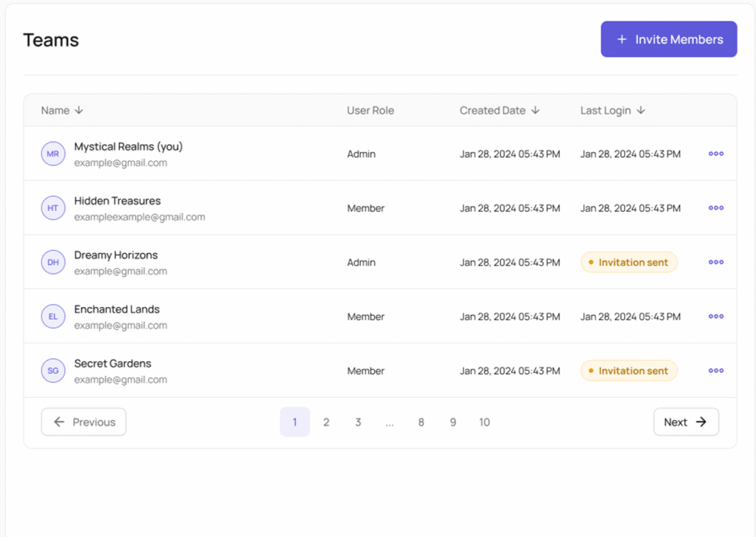Sort by Created Date column arrow
This screenshot has width=756, height=537.
535,111
